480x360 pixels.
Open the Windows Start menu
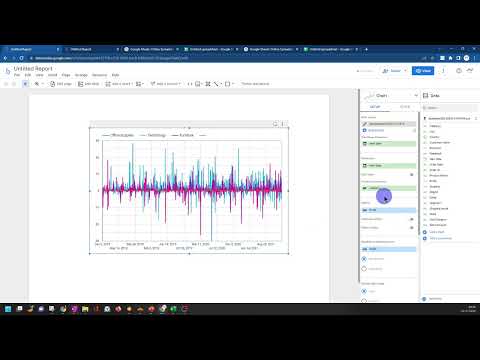(x=8, y=309)
